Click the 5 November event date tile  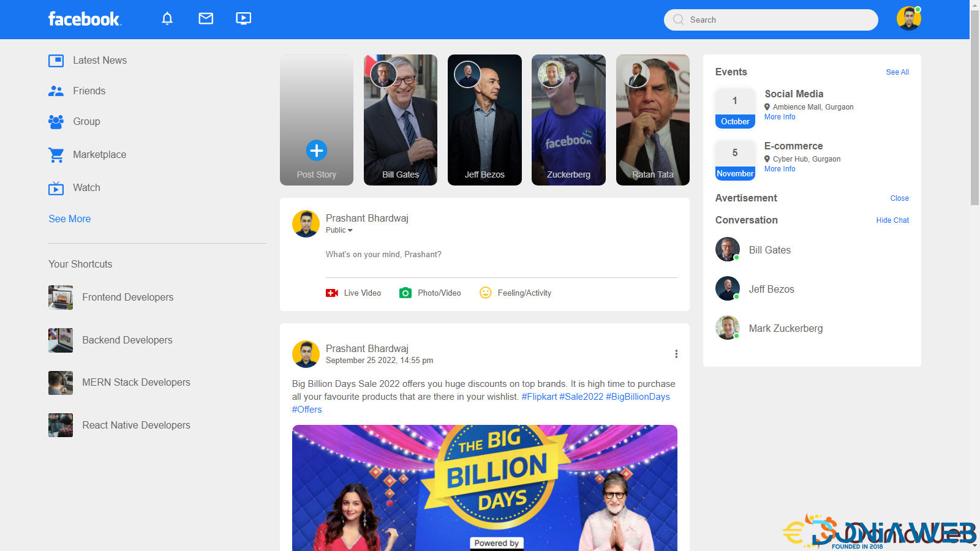tap(735, 160)
